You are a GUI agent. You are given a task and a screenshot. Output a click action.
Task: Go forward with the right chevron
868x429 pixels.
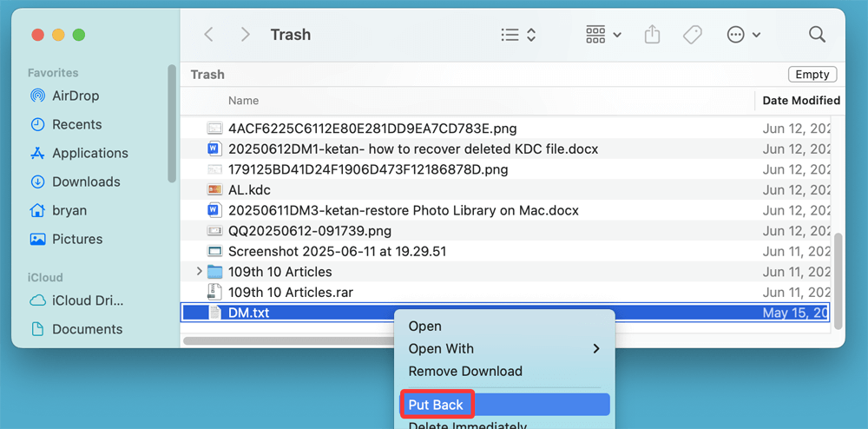click(246, 35)
